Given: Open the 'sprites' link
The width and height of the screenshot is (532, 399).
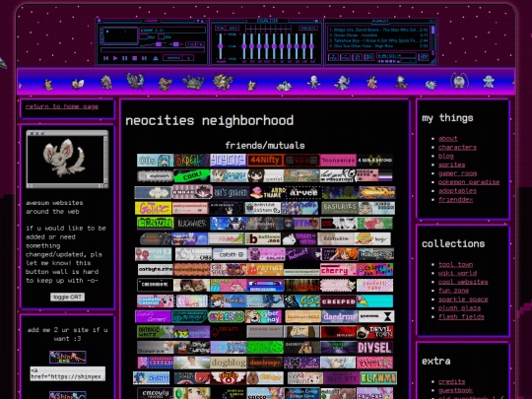Looking at the screenshot, I should click(x=451, y=165).
